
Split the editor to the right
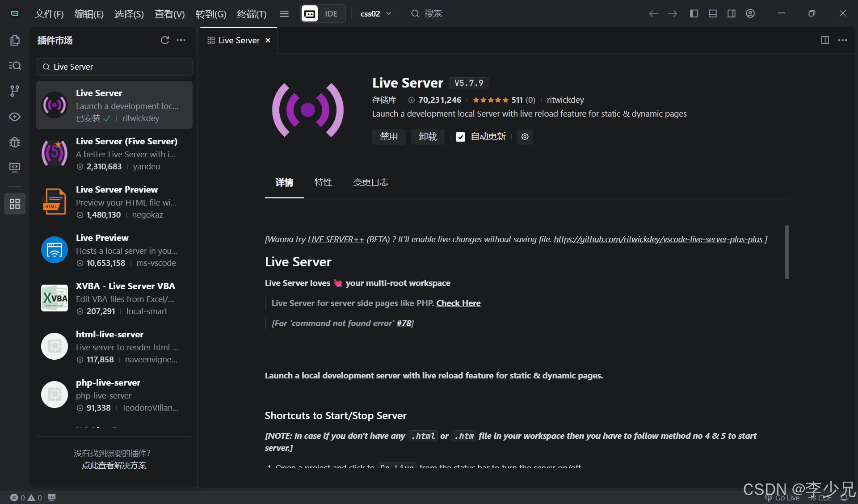[825, 40]
